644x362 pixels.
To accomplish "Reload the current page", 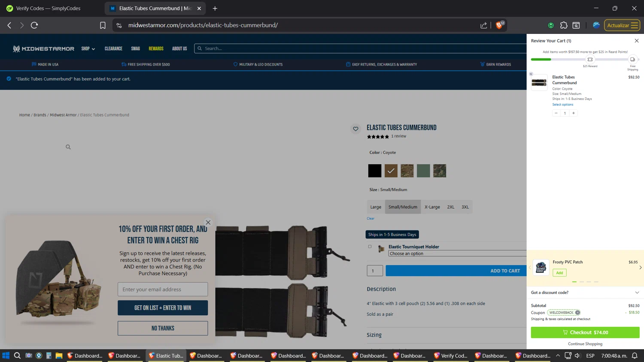I will pos(34,25).
